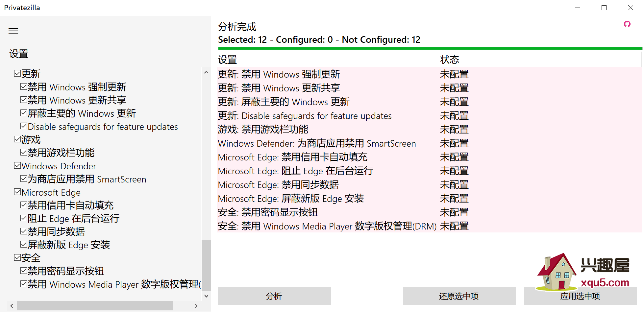Toggle the Microsoft Edge category checkbox
Screen dimensions: 644x312
click(x=17, y=192)
